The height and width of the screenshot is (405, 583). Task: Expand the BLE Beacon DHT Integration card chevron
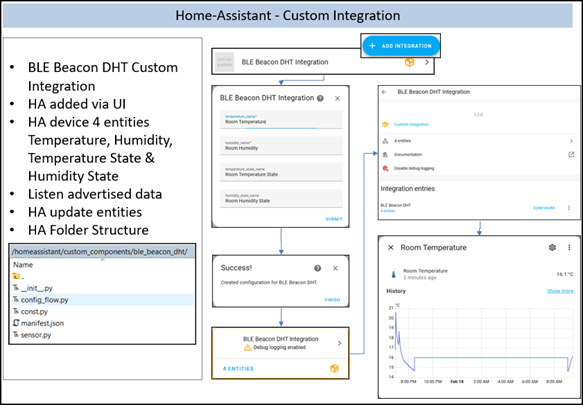pyautogui.click(x=339, y=343)
